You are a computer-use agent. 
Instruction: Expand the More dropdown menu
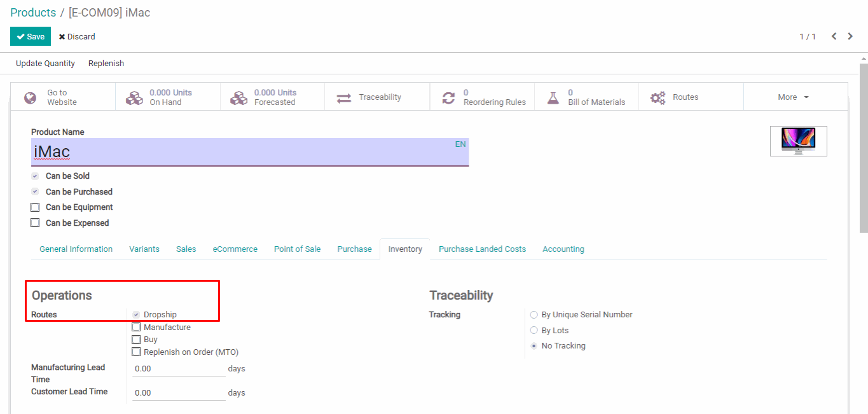[x=793, y=97]
